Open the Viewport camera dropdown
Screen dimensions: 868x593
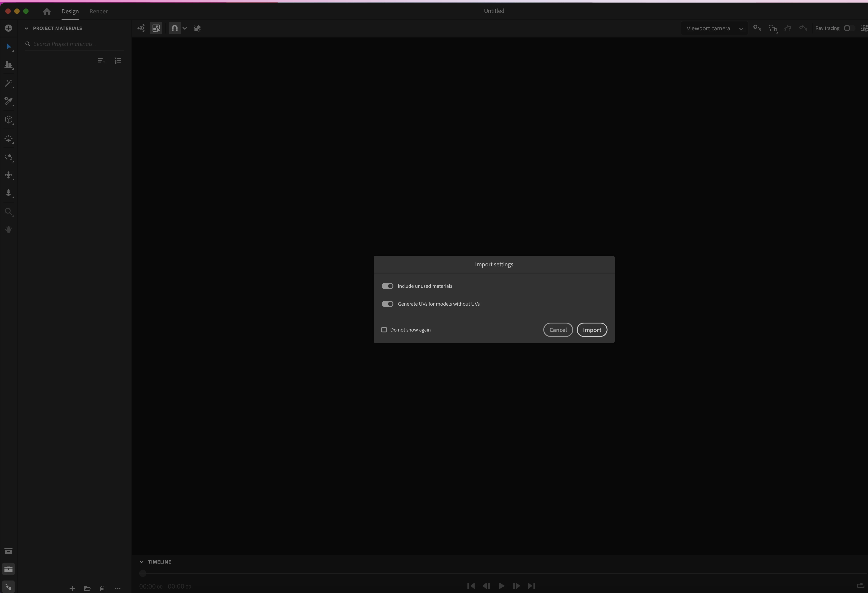pos(714,28)
